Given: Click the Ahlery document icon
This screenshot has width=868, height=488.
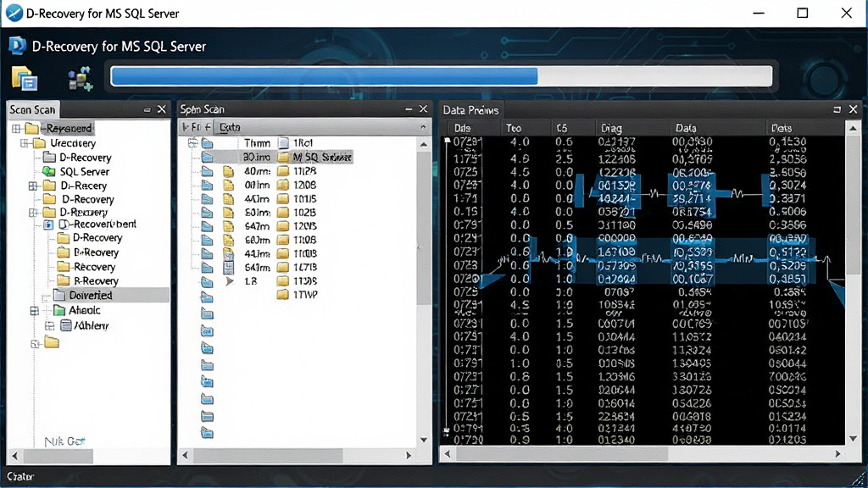Looking at the screenshot, I should tap(66, 325).
